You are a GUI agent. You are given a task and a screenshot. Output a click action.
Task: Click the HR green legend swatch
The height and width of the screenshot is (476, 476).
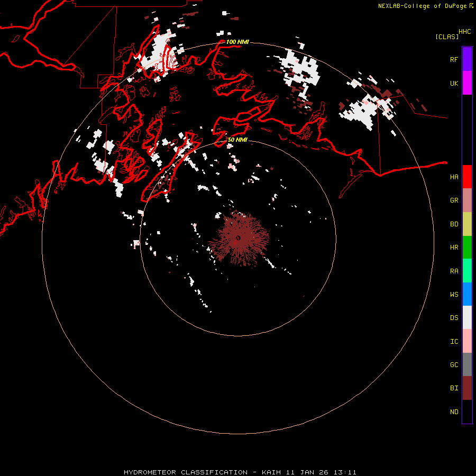[x=467, y=248]
